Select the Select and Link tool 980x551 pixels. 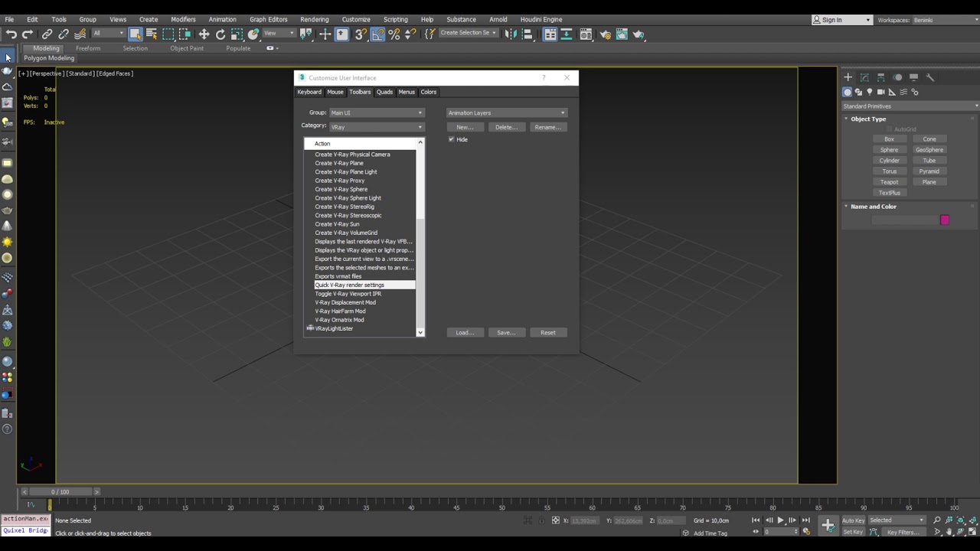(x=47, y=34)
